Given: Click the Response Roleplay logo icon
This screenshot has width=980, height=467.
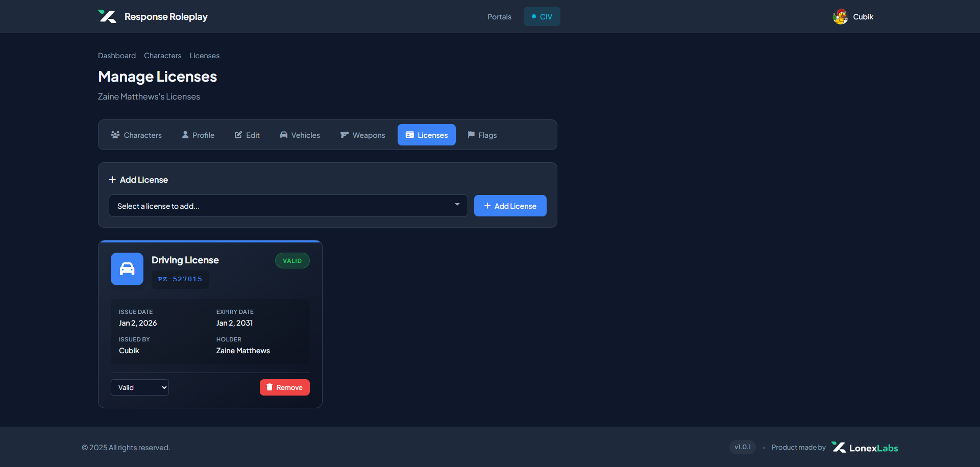Looking at the screenshot, I should [107, 16].
